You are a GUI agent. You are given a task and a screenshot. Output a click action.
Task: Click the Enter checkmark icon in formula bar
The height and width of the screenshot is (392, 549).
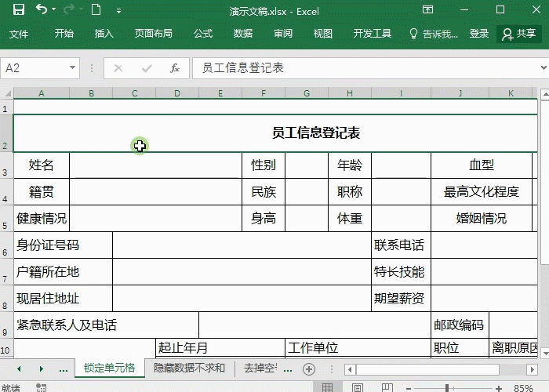[x=147, y=68]
